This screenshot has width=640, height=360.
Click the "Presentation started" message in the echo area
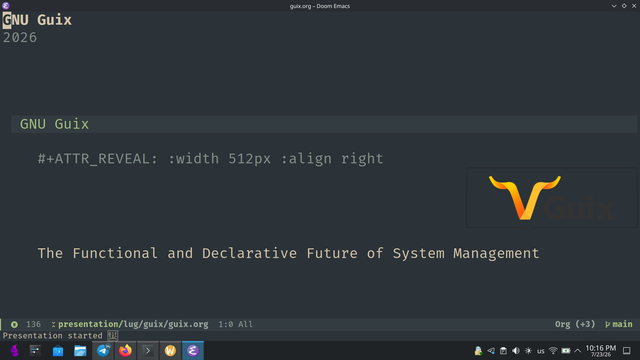[53, 336]
